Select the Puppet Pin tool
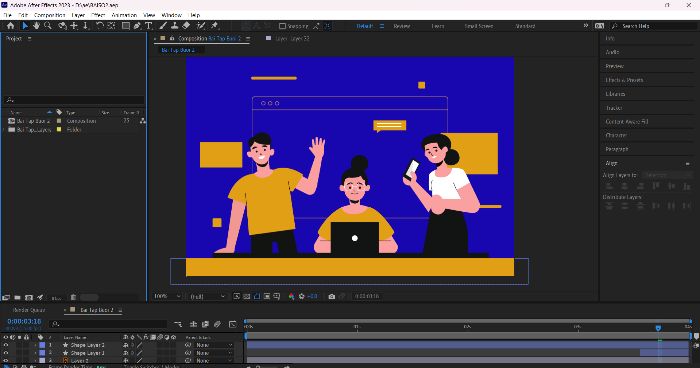The height and width of the screenshot is (368, 700). (214, 26)
